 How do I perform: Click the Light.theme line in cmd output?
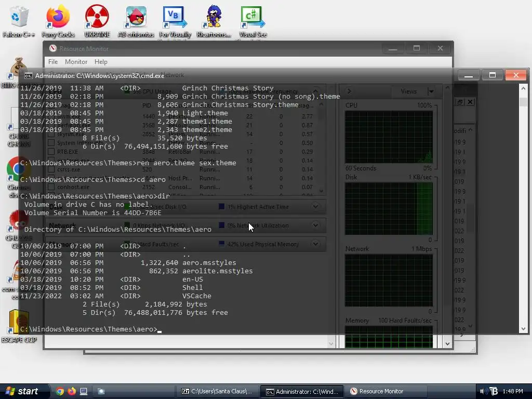pos(124,113)
